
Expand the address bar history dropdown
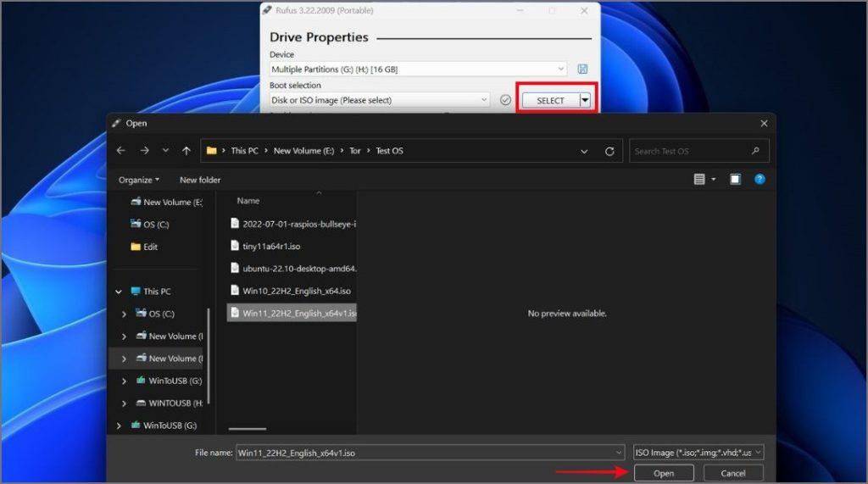[x=584, y=151]
